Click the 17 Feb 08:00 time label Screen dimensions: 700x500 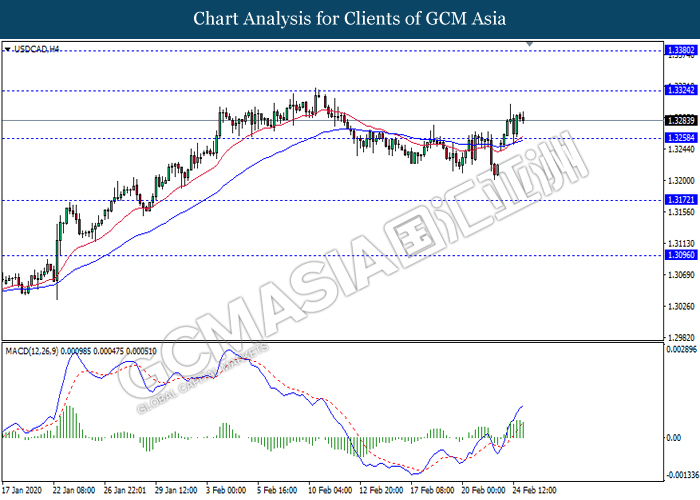[432, 490]
